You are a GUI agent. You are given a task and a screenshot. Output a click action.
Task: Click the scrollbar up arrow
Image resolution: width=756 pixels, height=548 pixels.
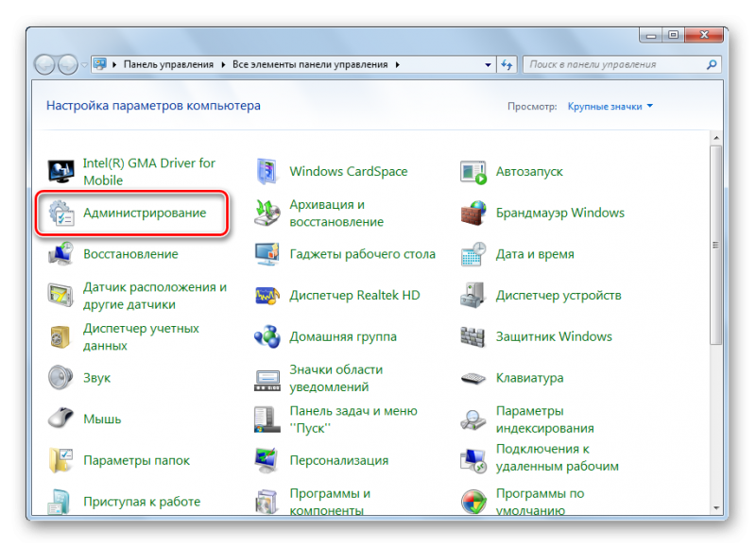coord(716,138)
